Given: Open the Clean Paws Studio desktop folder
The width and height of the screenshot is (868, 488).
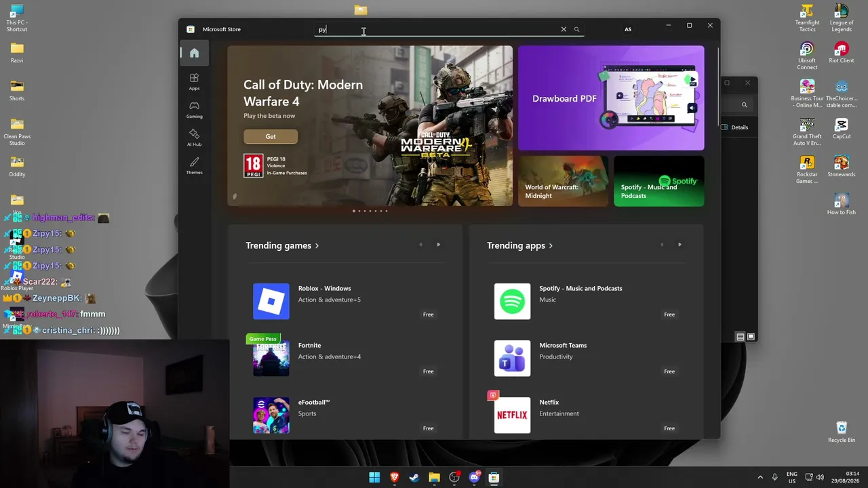Looking at the screenshot, I should click(x=17, y=132).
